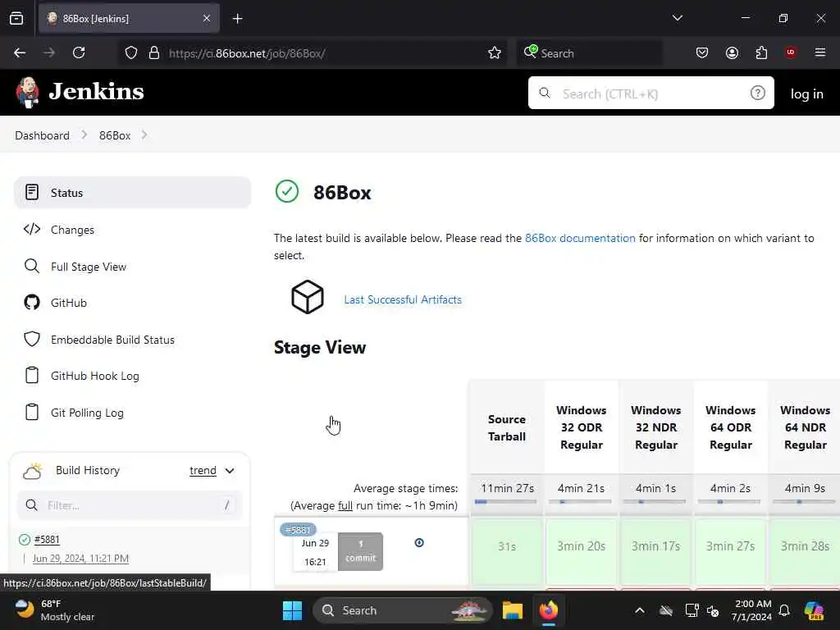This screenshot has height=630, width=840.
Task: Open the extensions puzzle icon
Action: point(761,52)
